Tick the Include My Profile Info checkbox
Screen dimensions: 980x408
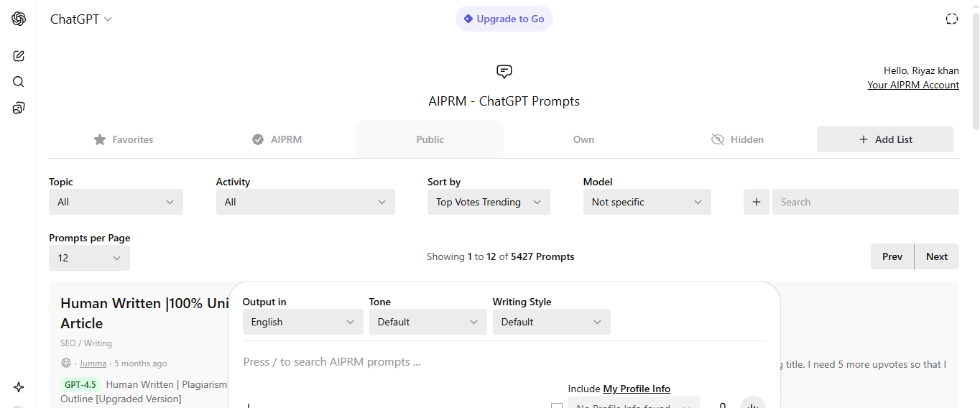pos(557,406)
